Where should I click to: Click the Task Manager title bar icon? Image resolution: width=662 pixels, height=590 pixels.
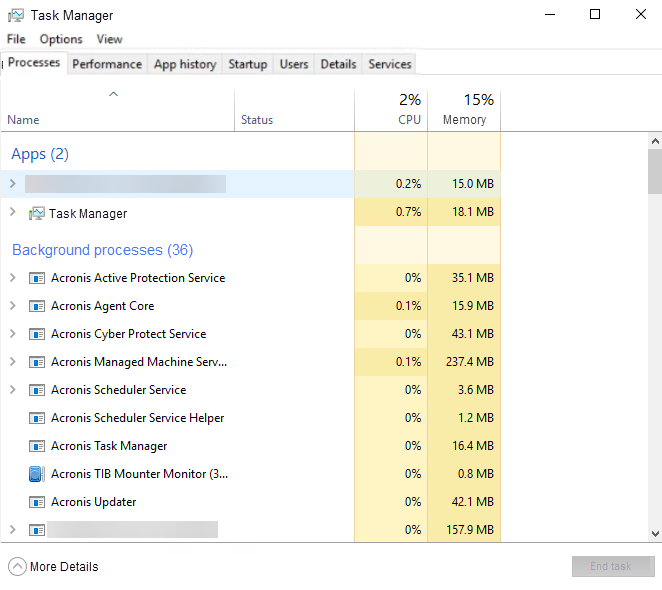(16, 16)
